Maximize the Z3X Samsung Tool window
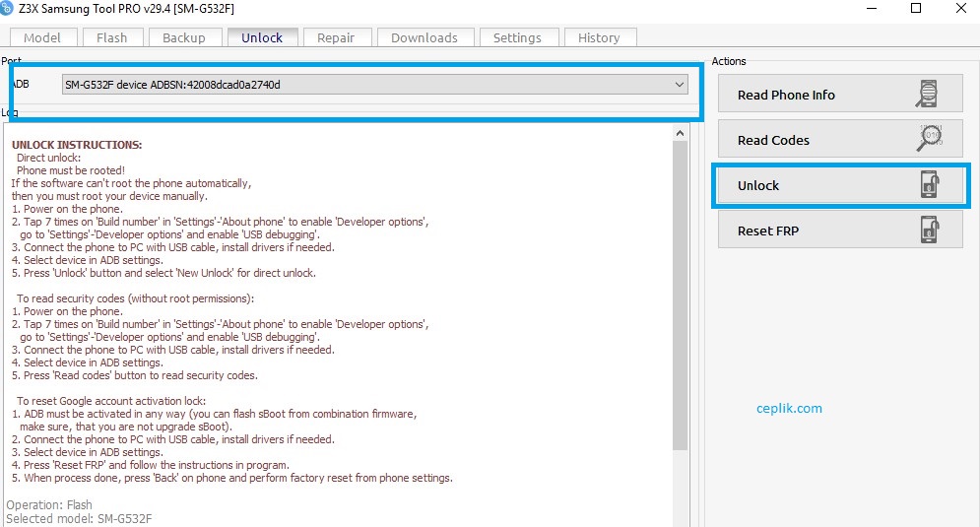 pyautogui.click(x=916, y=8)
